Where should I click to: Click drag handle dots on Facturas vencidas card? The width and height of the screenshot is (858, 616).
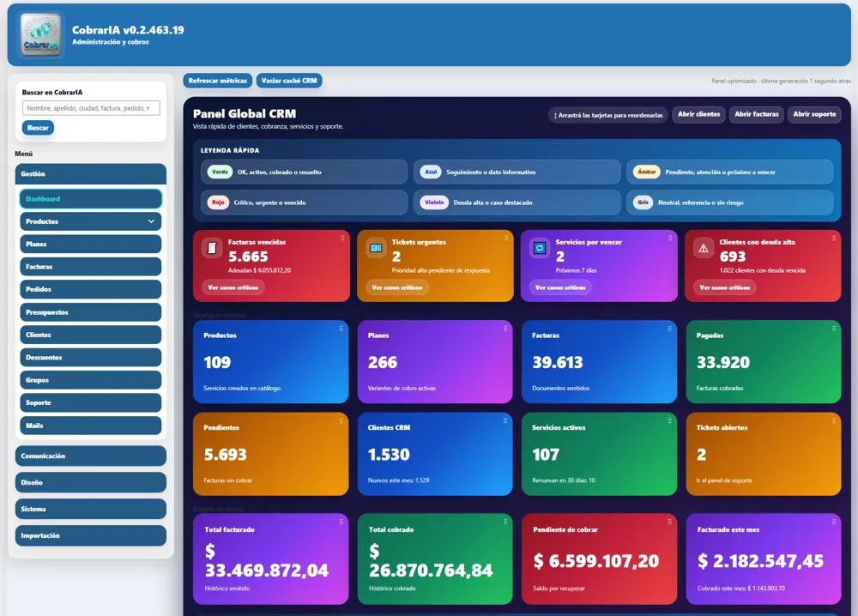(341, 239)
